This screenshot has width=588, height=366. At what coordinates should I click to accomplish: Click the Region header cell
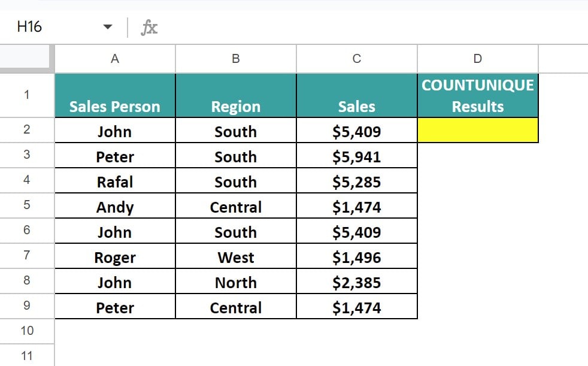pos(236,95)
